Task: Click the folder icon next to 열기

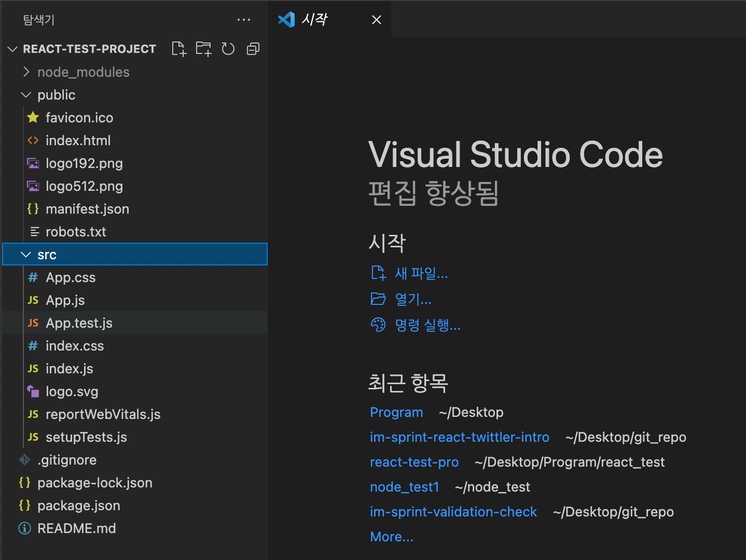Action: click(x=379, y=299)
